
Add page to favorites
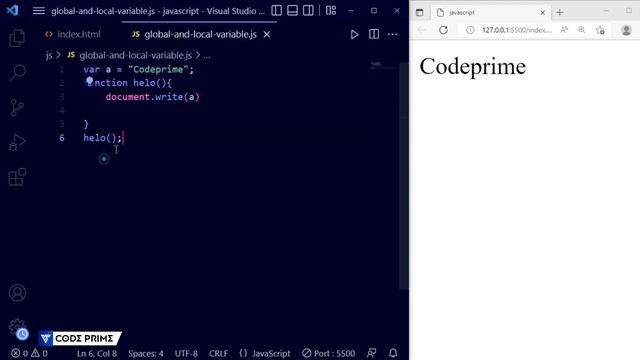(600, 30)
